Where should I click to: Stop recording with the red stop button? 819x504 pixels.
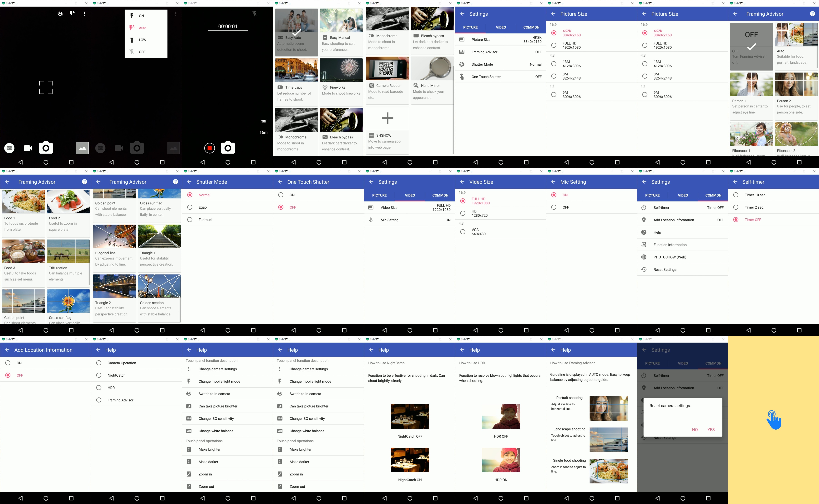click(x=209, y=148)
